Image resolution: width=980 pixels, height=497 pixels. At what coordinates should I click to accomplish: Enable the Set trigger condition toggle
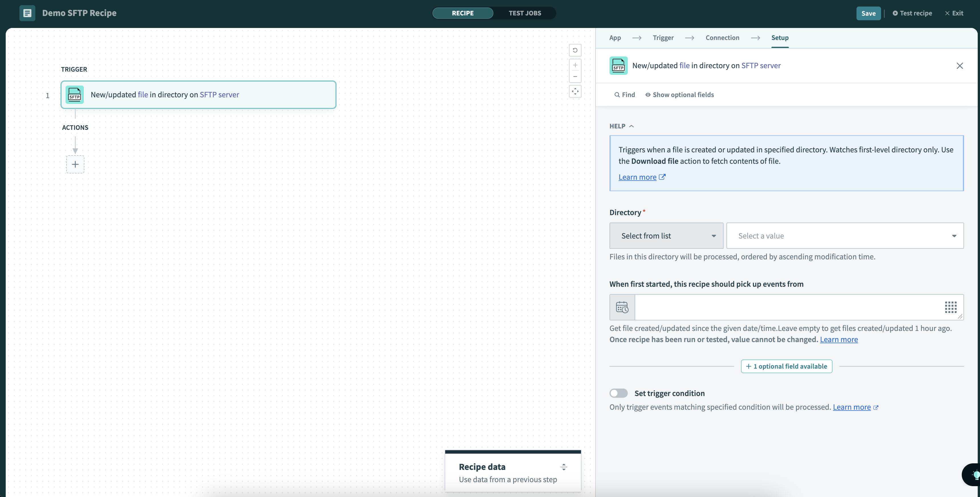(x=618, y=393)
